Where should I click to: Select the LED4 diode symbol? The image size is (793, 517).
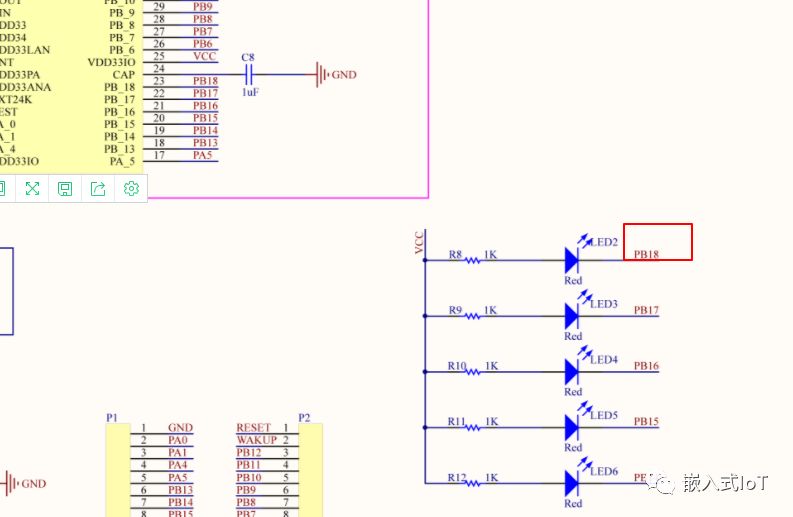coord(572,372)
